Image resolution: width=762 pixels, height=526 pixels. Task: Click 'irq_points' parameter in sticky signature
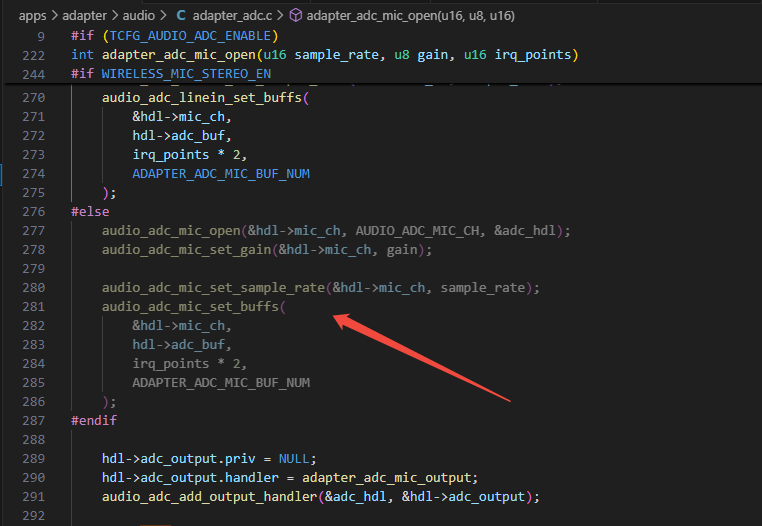tap(533, 55)
